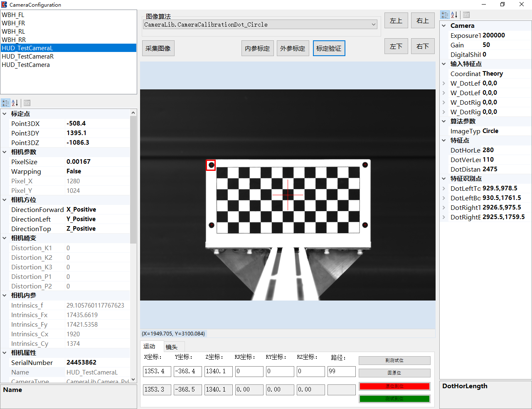Click the Point3DX value -508.4

click(98, 123)
